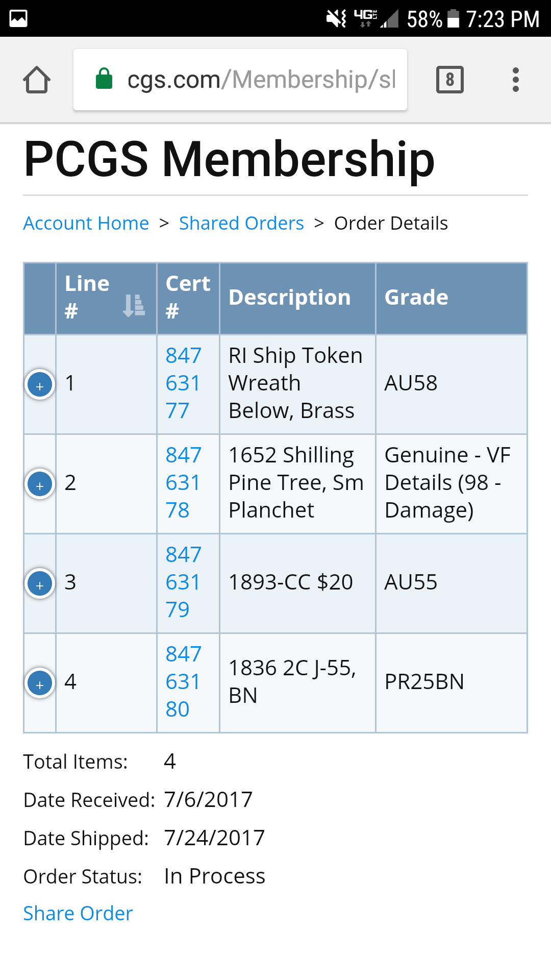The height and width of the screenshot is (980, 551).
Task: Tap the URL address bar
Action: tap(240, 80)
